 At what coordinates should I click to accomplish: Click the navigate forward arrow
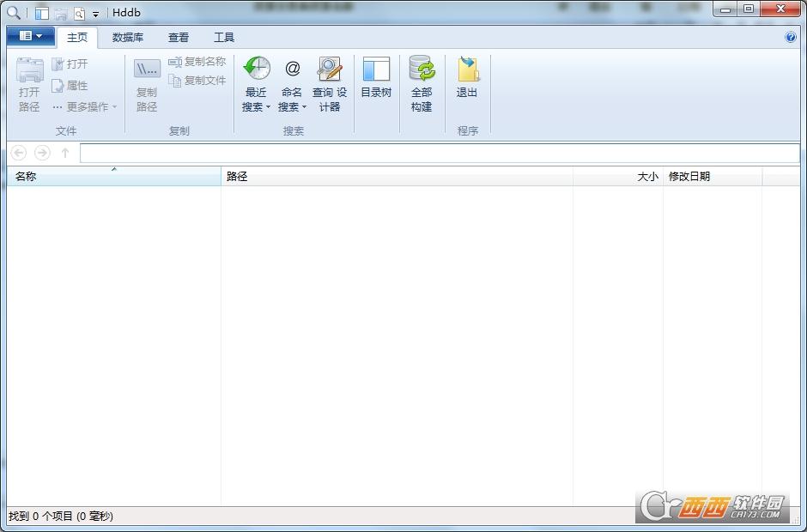[x=42, y=153]
